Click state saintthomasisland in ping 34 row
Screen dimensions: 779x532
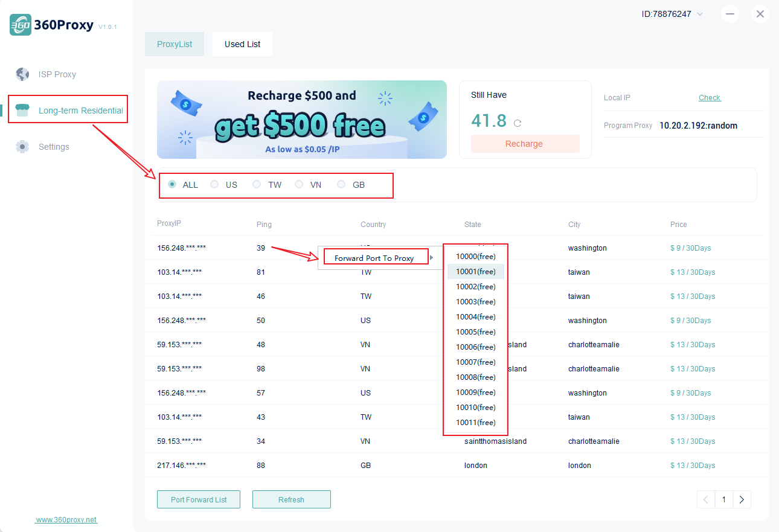(495, 441)
